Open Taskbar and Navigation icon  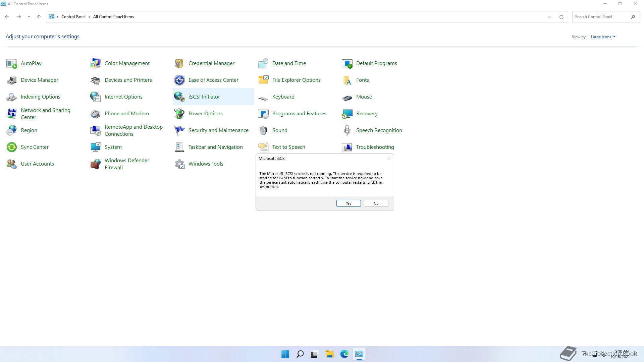click(x=179, y=147)
